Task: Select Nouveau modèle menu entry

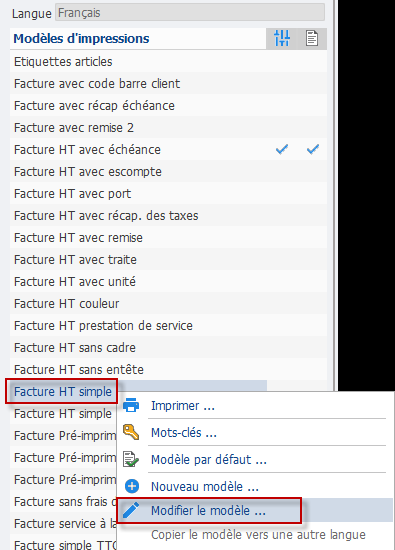Action: [205, 487]
